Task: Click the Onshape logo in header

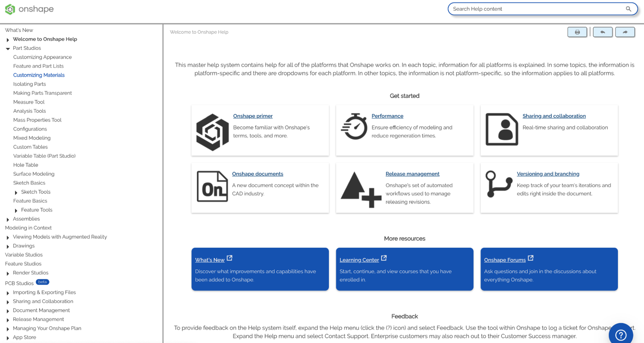Action: (x=29, y=9)
